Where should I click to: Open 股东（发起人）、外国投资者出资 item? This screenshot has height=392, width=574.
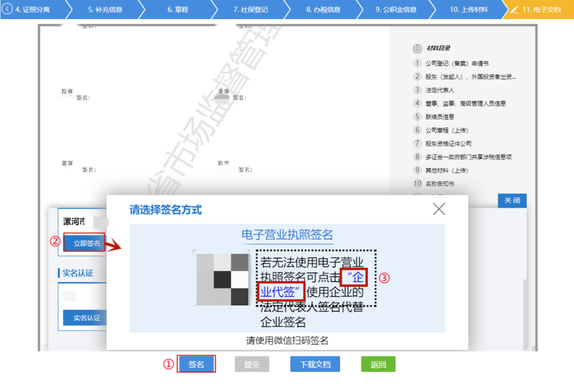coord(470,76)
